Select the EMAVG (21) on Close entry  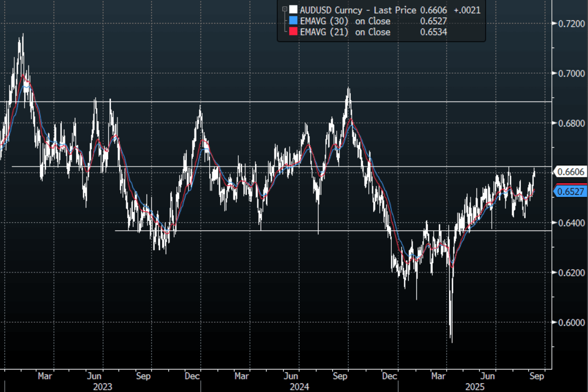(x=345, y=32)
